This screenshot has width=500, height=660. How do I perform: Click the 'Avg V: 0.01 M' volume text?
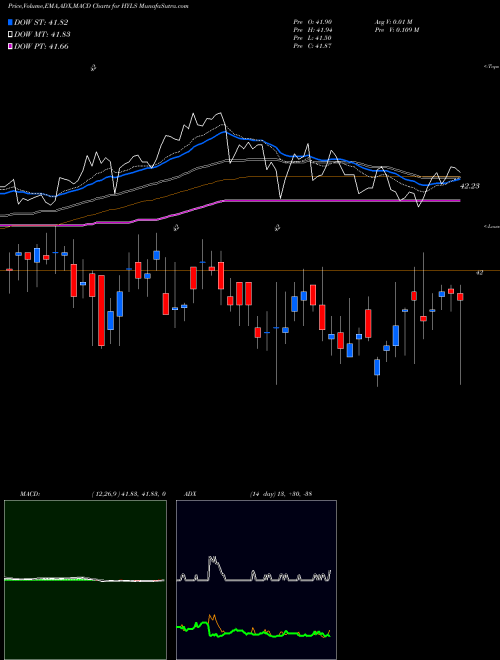pyautogui.click(x=393, y=22)
